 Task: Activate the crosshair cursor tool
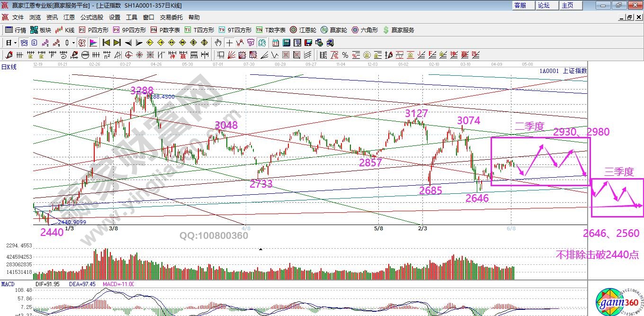pos(229,43)
